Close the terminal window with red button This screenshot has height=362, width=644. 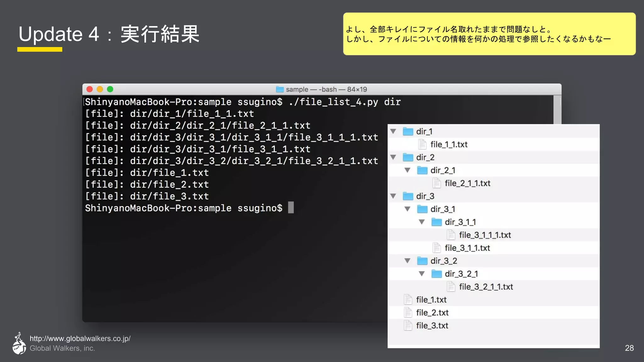[90, 89]
